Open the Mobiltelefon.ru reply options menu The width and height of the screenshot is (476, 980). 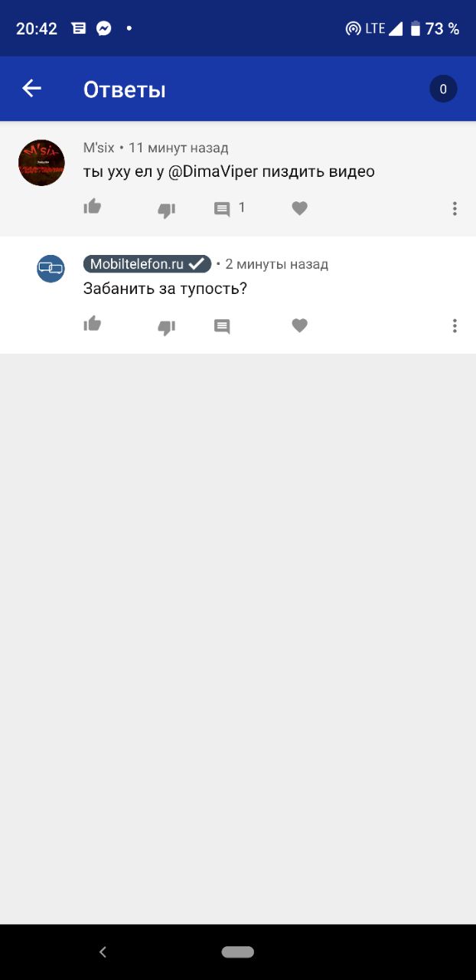455,326
